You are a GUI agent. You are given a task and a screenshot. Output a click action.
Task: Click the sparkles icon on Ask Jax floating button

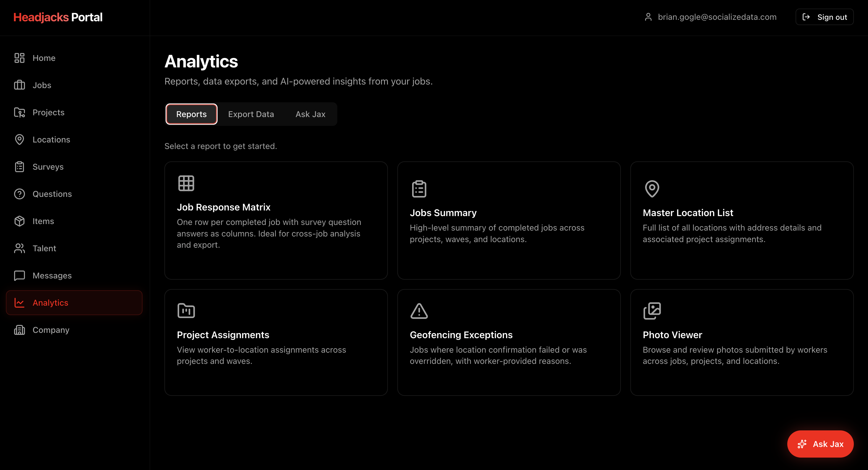802,444
